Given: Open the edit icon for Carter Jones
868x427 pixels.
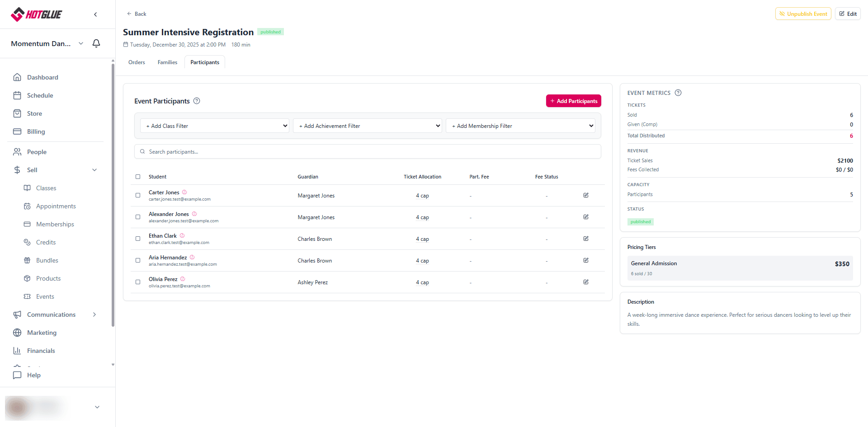Looking at the screenshot, I should click(586, 195).
